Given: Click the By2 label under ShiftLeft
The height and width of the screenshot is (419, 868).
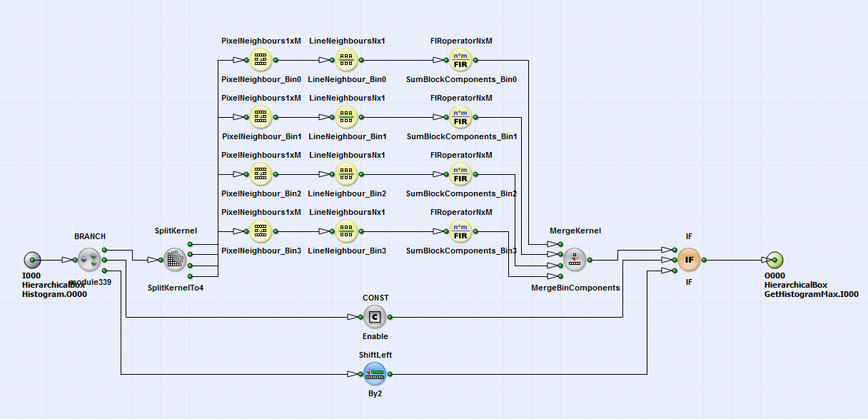Looking at the screenshot, I should (375, 393).
